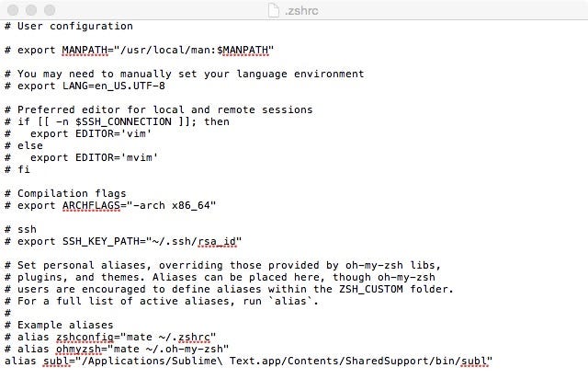Click the window zoom button

tap(50, 10)
